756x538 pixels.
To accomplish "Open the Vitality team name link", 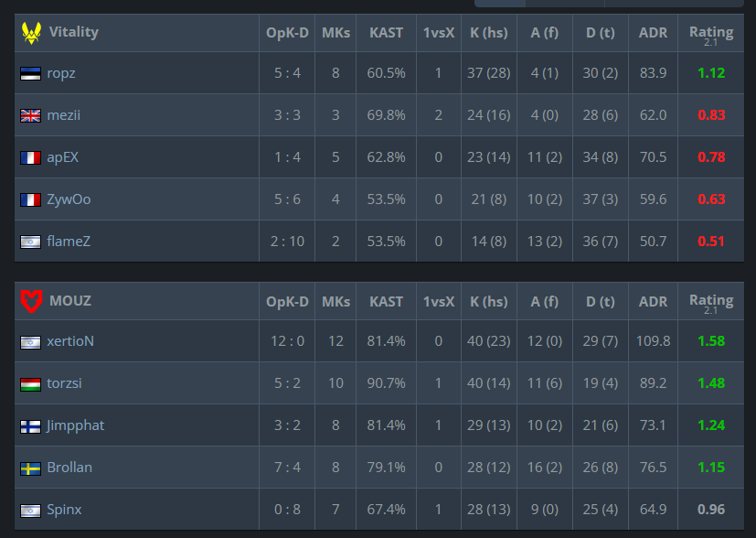I will click(74, 32).
